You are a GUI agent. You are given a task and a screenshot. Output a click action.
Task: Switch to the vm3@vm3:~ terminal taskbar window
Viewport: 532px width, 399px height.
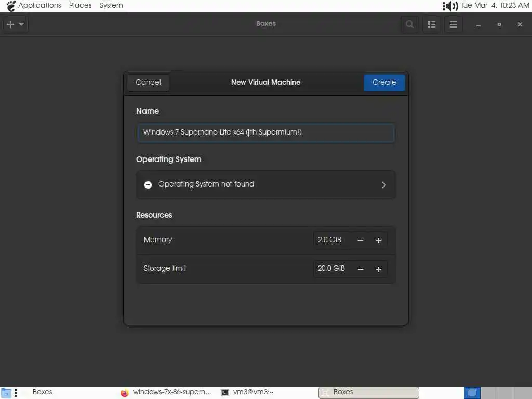point(248,392)
